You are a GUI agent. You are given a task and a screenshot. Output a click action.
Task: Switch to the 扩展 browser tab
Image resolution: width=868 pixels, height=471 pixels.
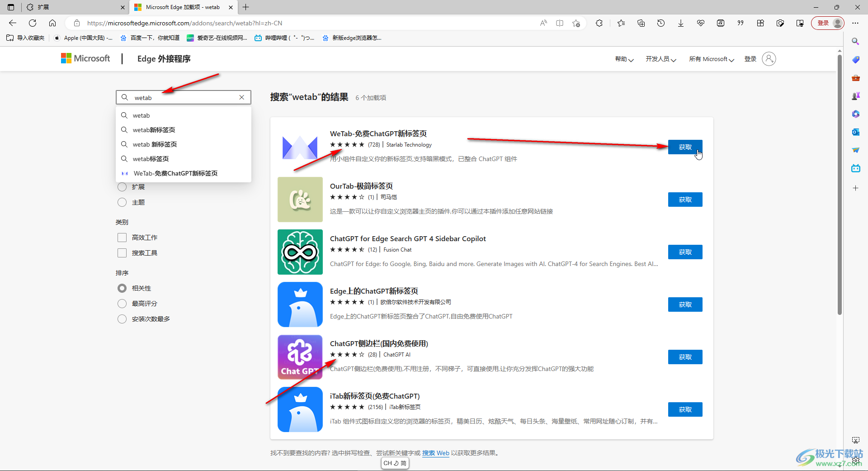[72, 7]
